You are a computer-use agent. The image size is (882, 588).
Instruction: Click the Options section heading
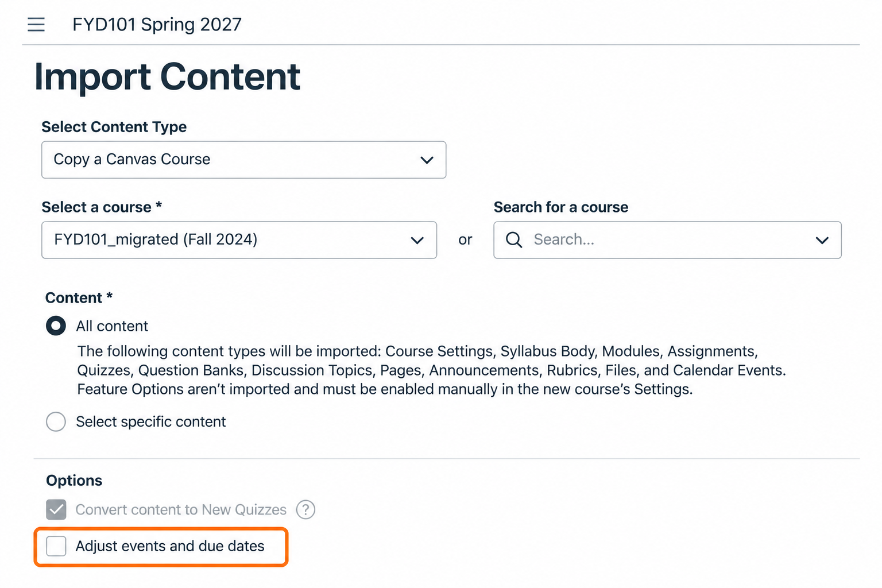[x=74, y=481]
